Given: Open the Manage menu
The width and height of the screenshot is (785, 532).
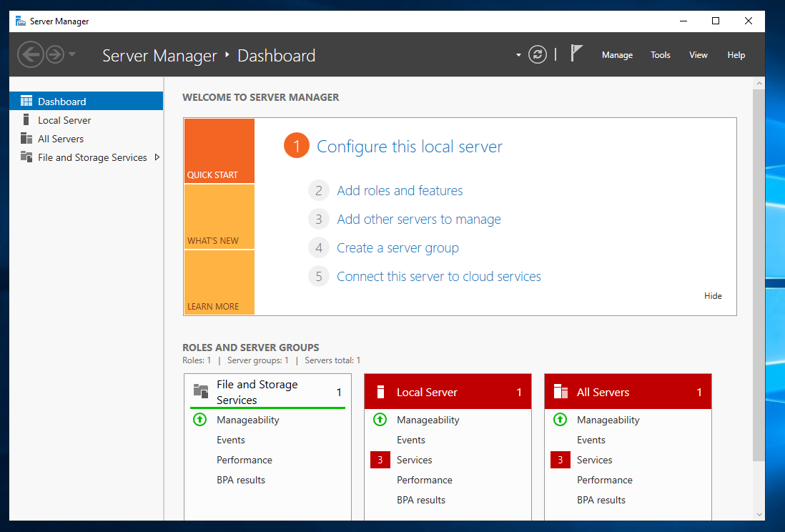Looking at the screenshot, I should coord(617,55).
